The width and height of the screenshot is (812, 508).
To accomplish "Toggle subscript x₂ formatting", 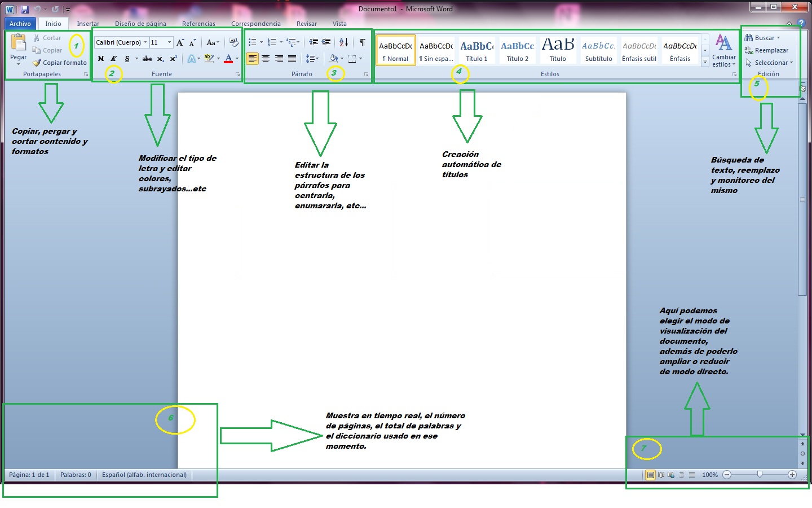I will pos(161,59).
